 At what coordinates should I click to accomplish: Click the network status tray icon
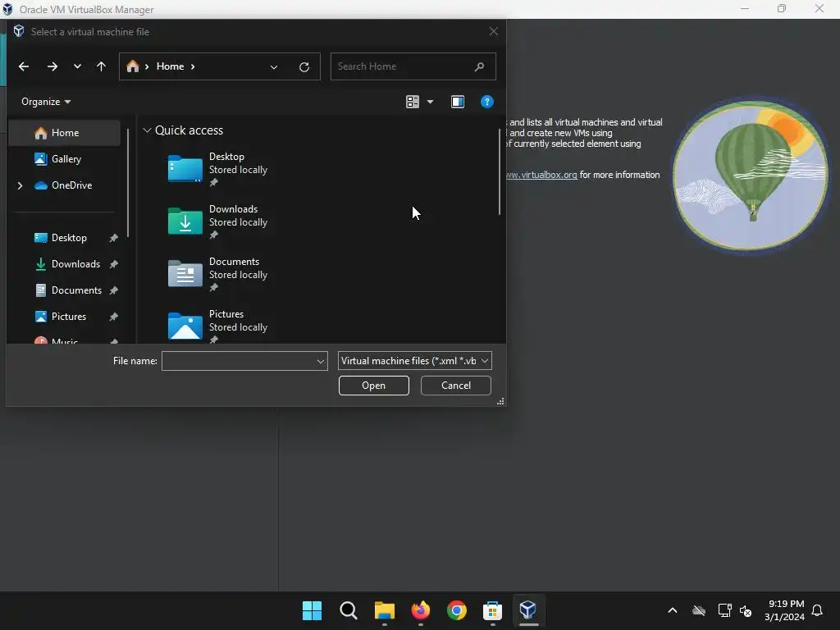724,610
